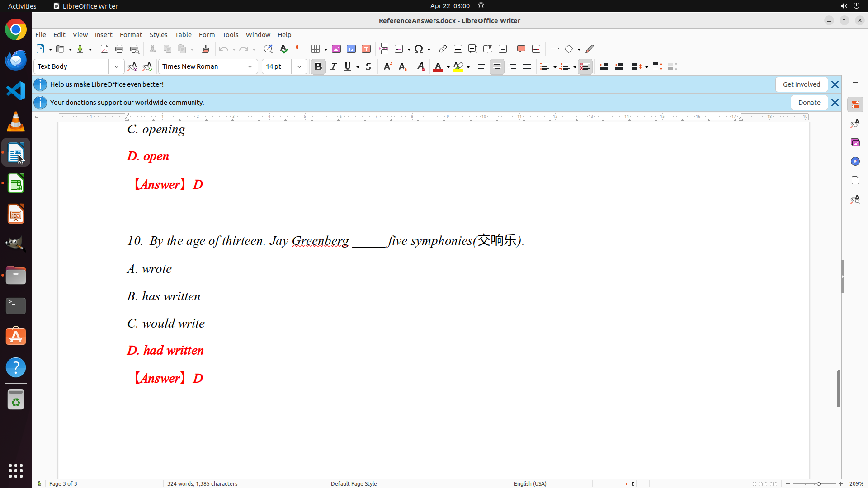Click Insert Image toolbar icon

(336, 49)
